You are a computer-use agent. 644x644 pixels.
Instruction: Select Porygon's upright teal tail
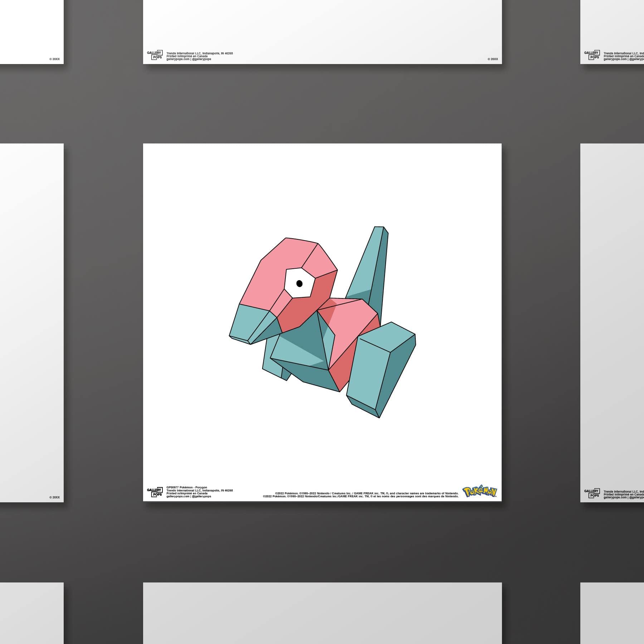[x=372, y=265]
